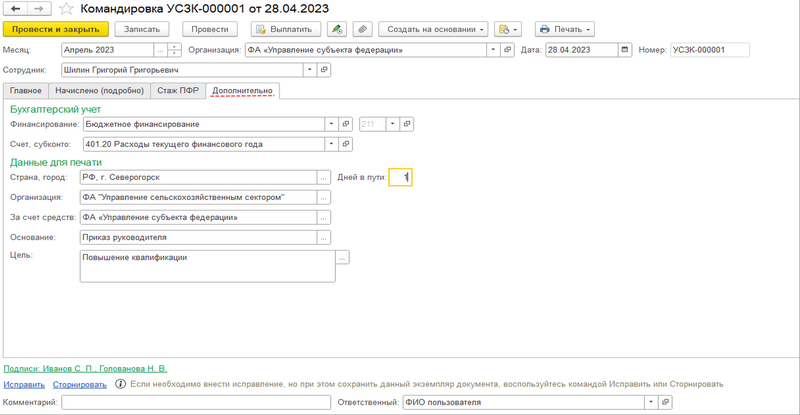Viewport: 800px width, 415px height.
Task: Open the Финансирование item via open icon
Action: [347, 124]
